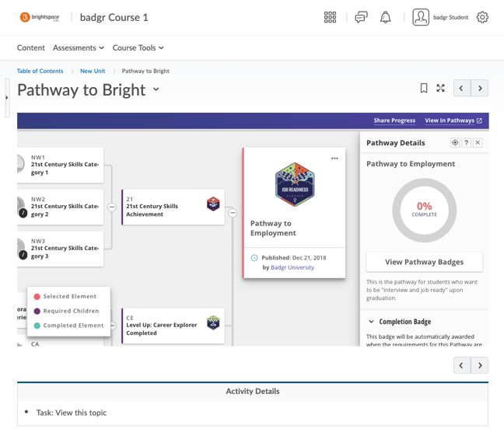Open the message alerts chat icon

click(x=362, y=17)
